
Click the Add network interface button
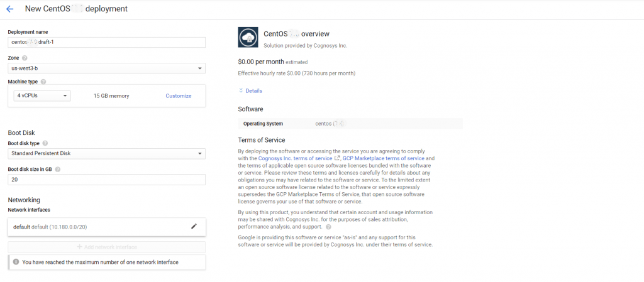tap(106, 247)
